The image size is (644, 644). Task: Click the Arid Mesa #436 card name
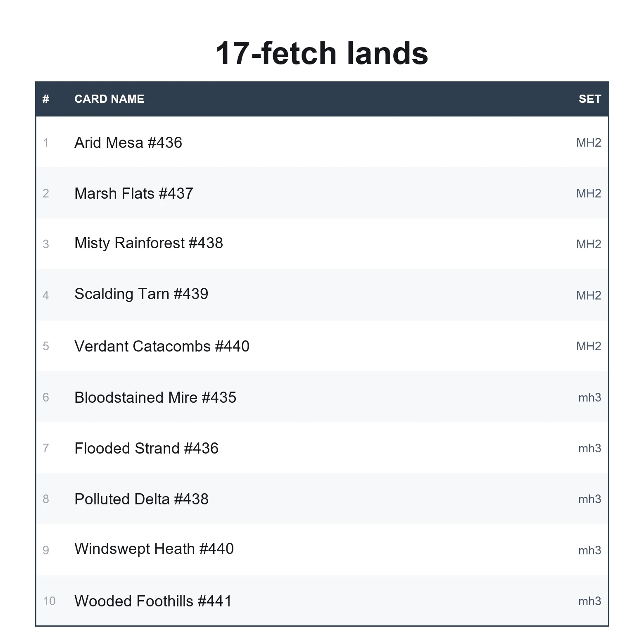click(x=128, y=143)
